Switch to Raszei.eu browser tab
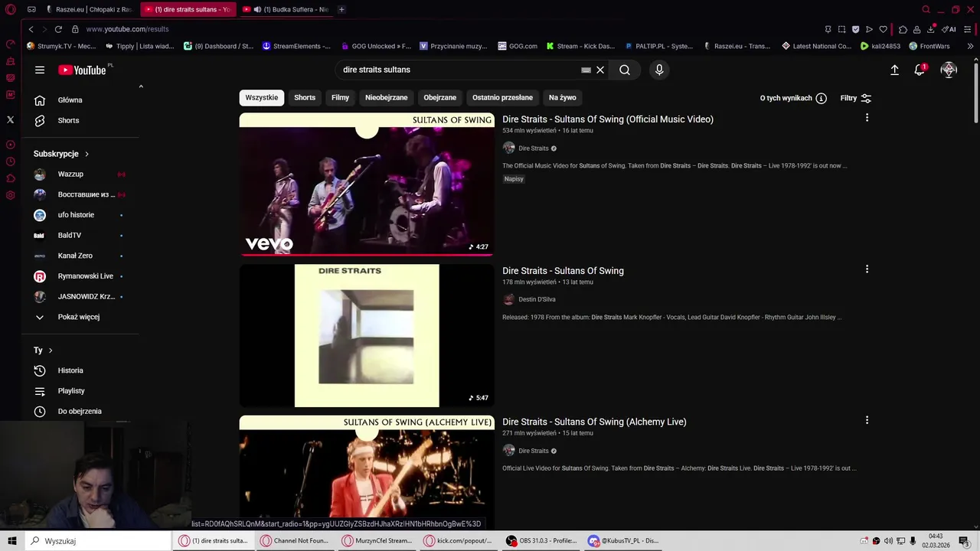Screen dimensions: 980x551 coord(89,9)
